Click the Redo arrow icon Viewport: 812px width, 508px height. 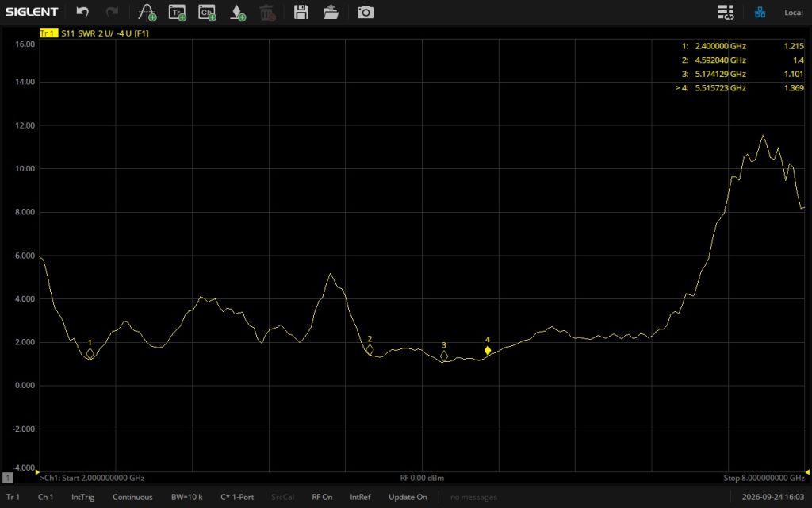[x=112, y=12]
